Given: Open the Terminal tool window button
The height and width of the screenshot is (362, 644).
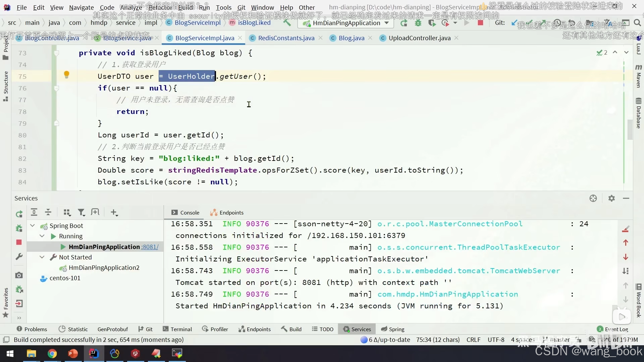Looking at the screenshot, I should tap(177, 329).
